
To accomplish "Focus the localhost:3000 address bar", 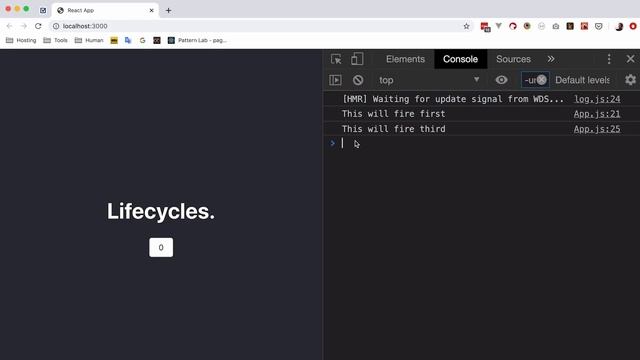I will tap(261, 26).
